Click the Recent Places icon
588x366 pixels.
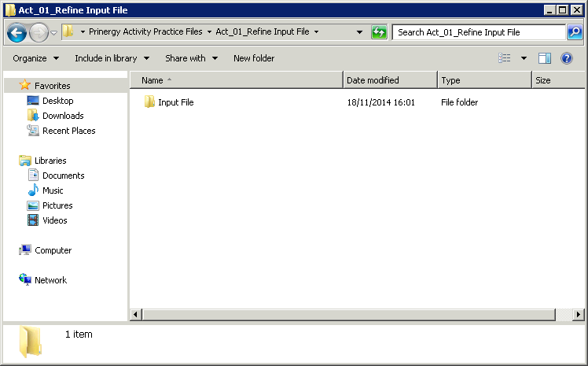click(33, 130)
